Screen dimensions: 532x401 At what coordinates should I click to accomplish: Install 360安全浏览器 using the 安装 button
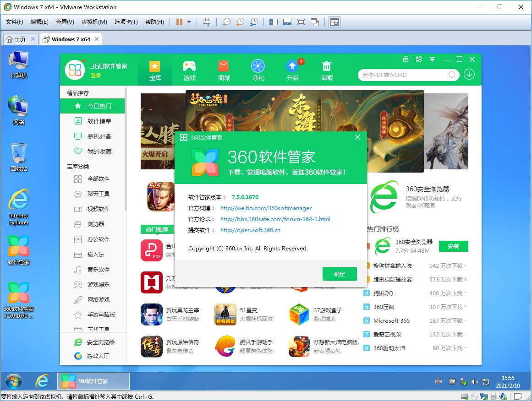453,246
